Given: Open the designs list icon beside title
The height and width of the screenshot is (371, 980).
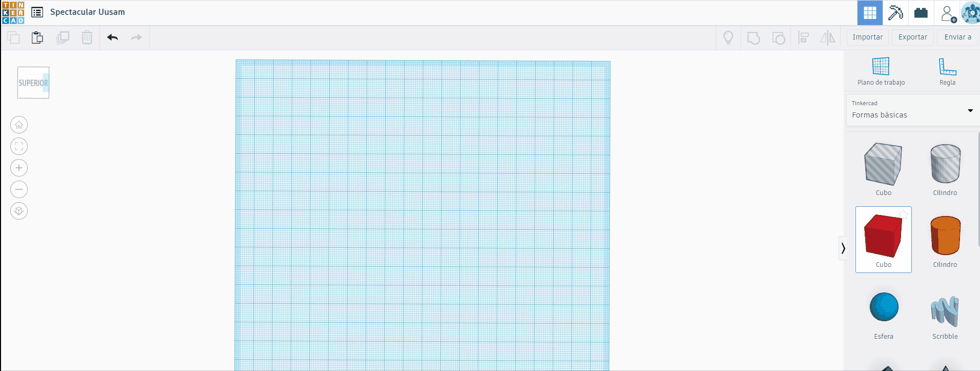Looking at the screenshot, I should tap(37, 12).
